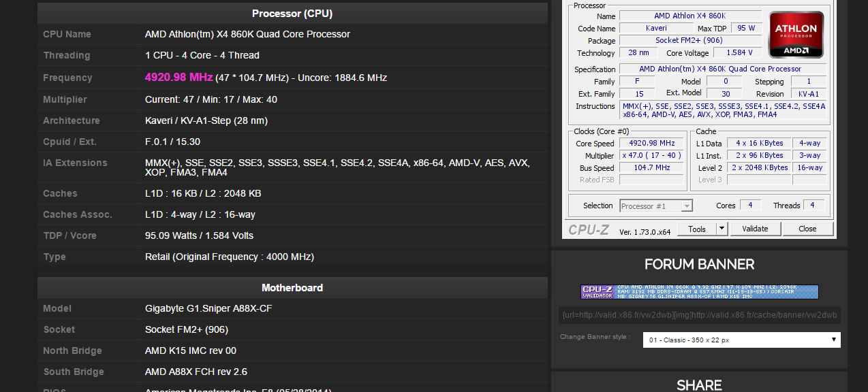The image size is (868, 392).
Task: Click the Bus Speed 104.7 MHz field in CPU-Z
Action: [x=652, y=167]
